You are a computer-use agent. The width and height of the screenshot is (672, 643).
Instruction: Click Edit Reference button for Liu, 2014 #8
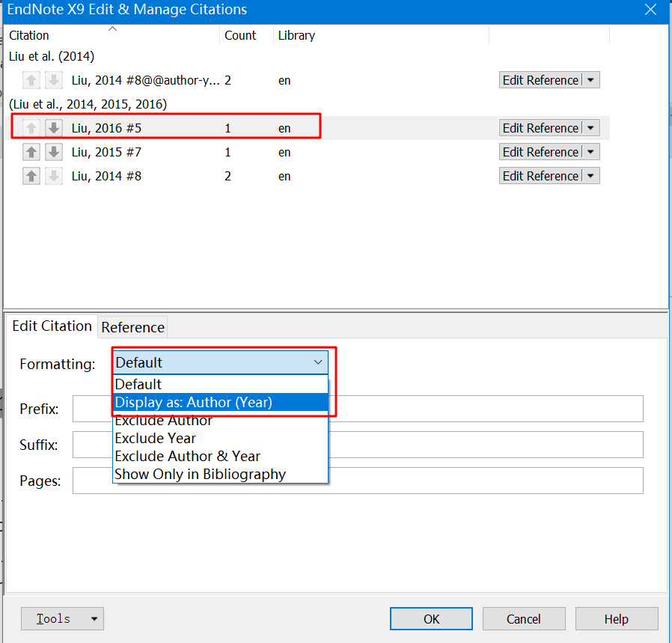click(x=540, y=176)
